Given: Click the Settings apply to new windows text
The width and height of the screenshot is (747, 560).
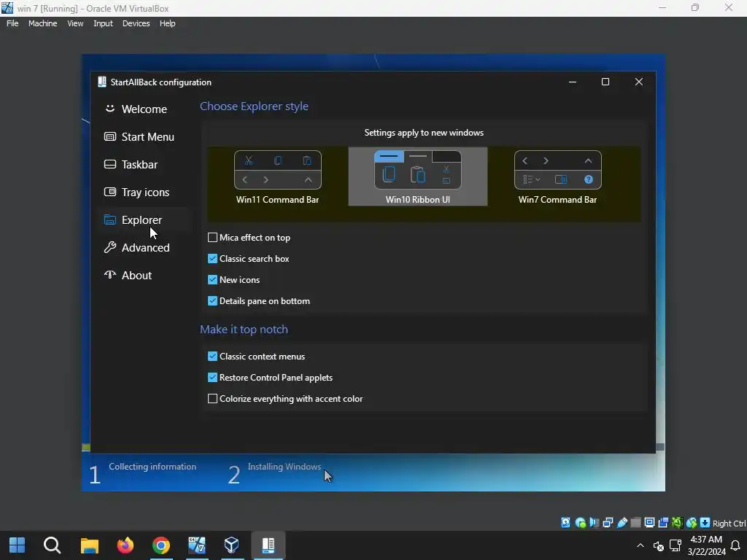Looking at the screenshot, I should pos(424,133).
